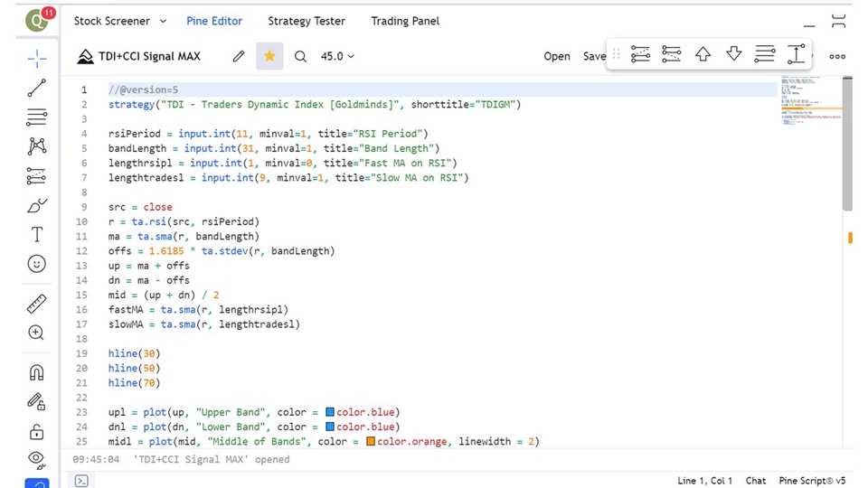Open the emoji icons tool
The image size is (868, 488).
(x=37, y=264)
